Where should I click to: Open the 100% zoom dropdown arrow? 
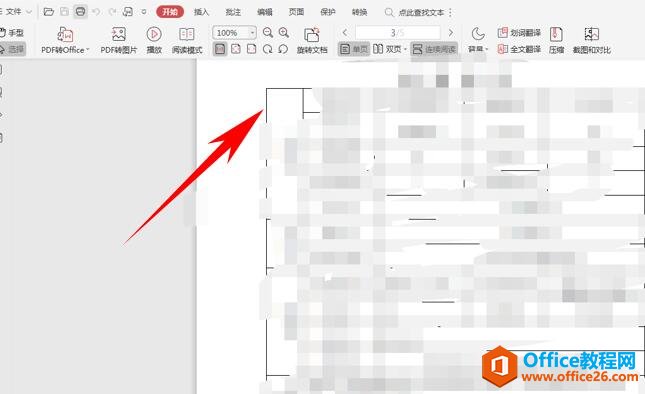tap(252, 33)
